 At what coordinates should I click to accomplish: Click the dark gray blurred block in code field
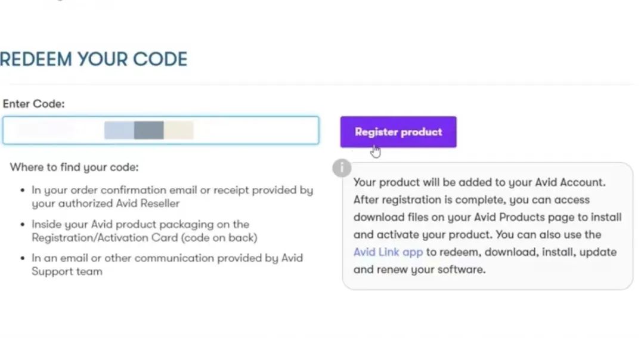148,130
